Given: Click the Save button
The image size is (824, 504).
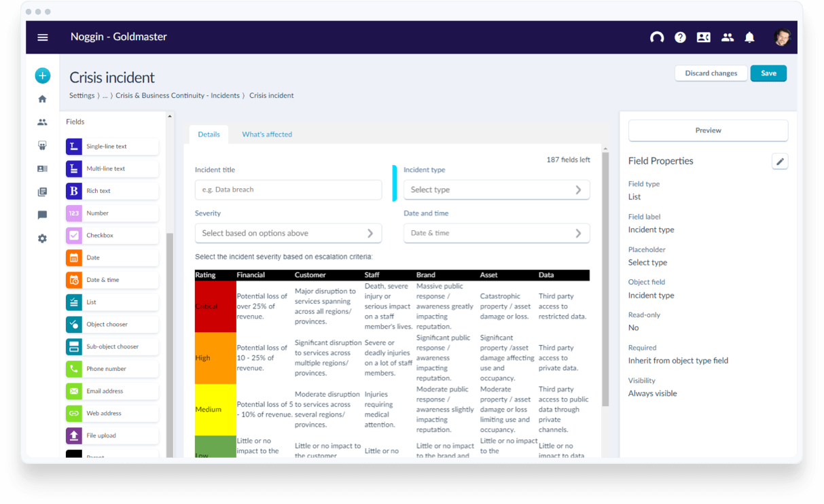Looking at the screenshot, I should (768, 73).
